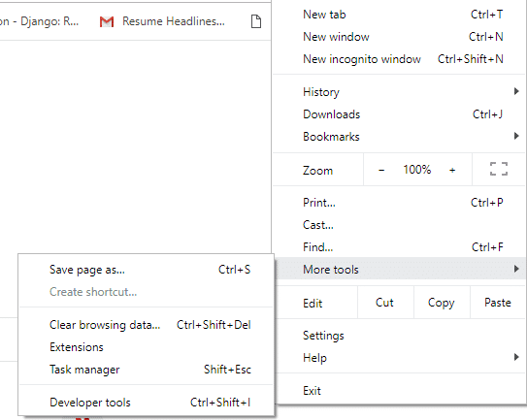
Task: Click the Copy button in Edit row
Action: pos(442,303)
